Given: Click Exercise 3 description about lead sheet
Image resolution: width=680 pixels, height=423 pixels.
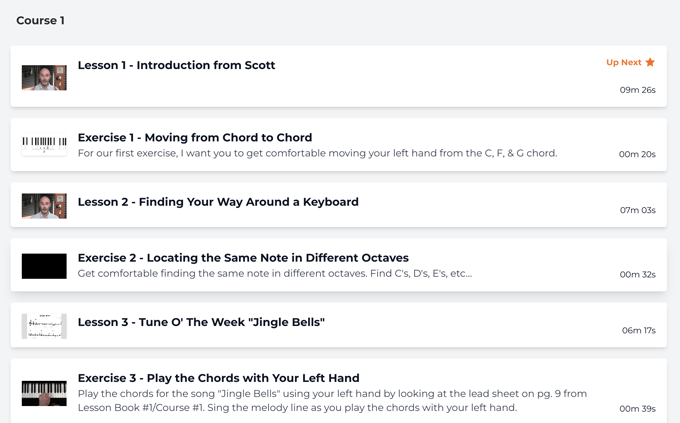Looking at the screenshot, I should point(332,400).
